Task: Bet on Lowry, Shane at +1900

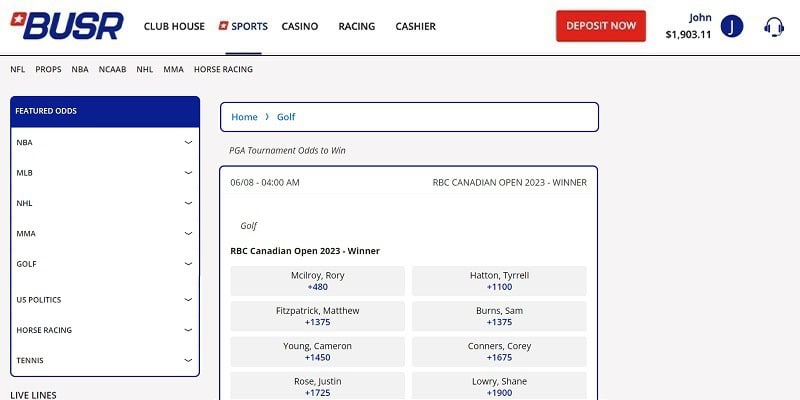Action: pyautogui.click(x=499, y=386)
